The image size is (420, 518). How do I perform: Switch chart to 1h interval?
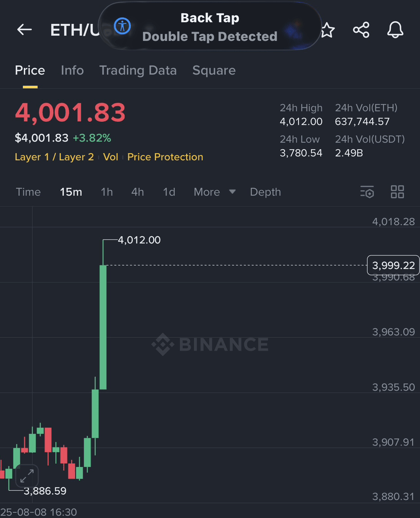107,192
